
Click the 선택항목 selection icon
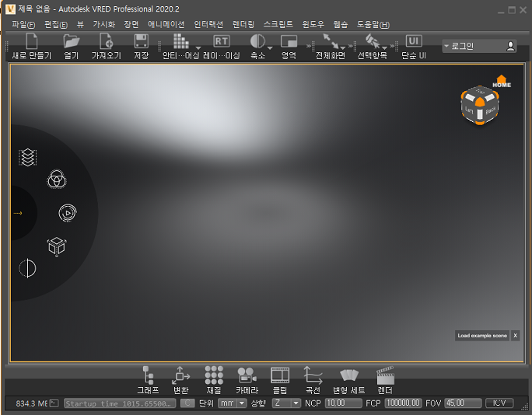(373, 41)
